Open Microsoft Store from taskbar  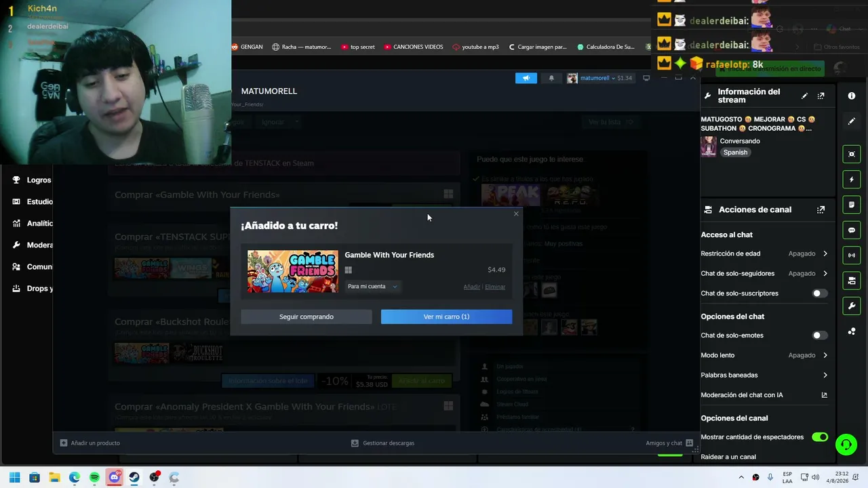click(35, 477)
